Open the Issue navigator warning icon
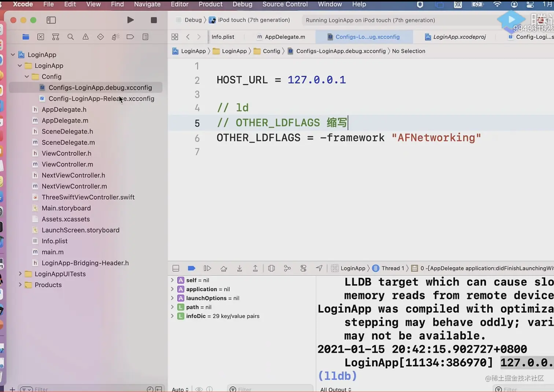Screen dimensions: 554x392 coord(85,37)
